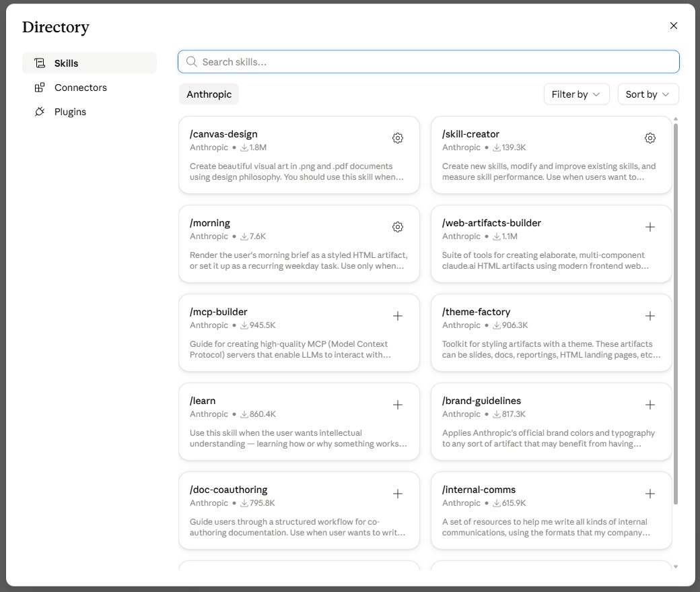Viewport: 700px width, 592px height.
Task: Click download icon on /web-artifacts-builder card
Action: click(497, 236)
